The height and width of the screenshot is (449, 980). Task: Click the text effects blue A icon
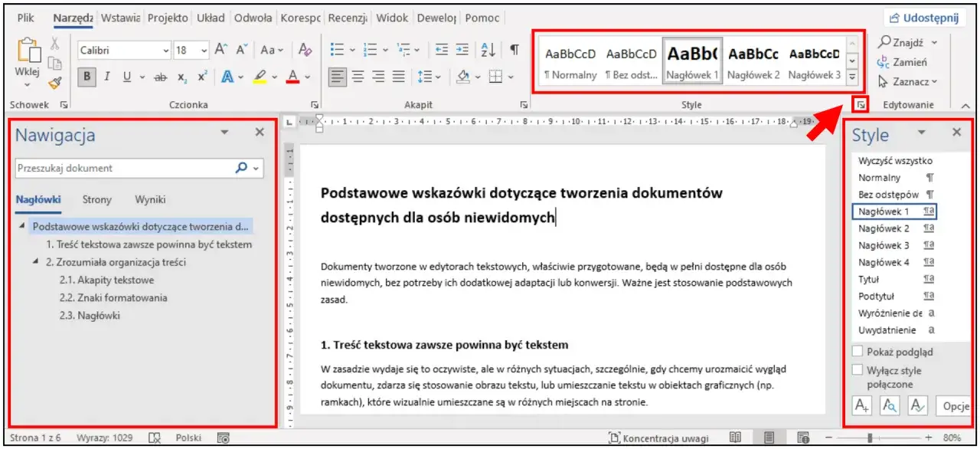(227, 77)
